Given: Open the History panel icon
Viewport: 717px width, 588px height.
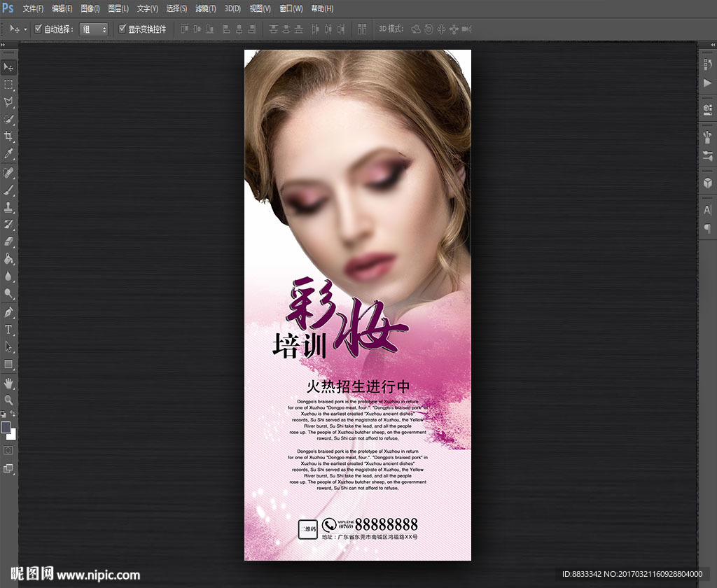Looking at the screenshot, I should [707, 65].
